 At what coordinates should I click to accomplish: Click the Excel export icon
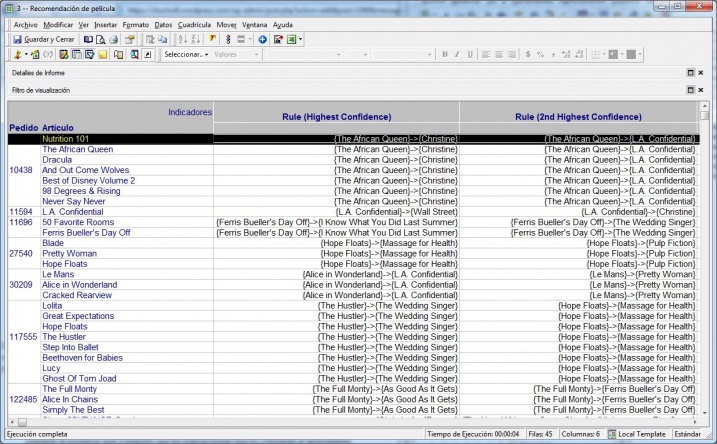[291, 39]
